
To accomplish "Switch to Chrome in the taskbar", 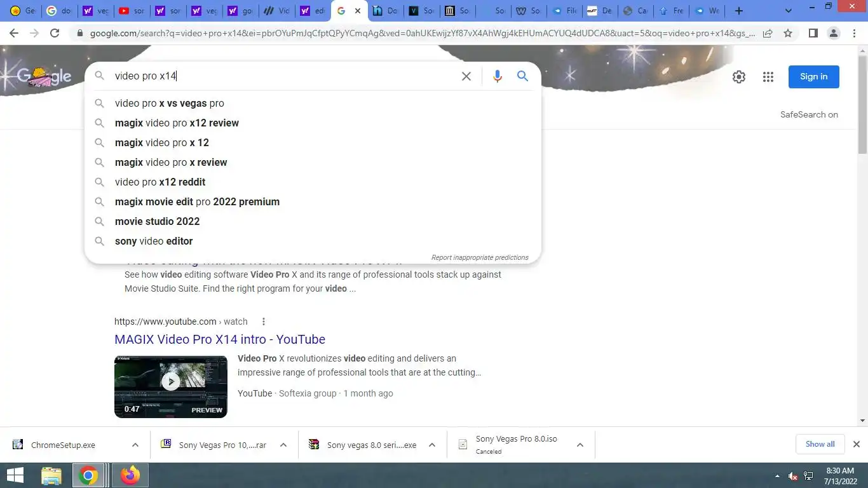I will point(88,475).
